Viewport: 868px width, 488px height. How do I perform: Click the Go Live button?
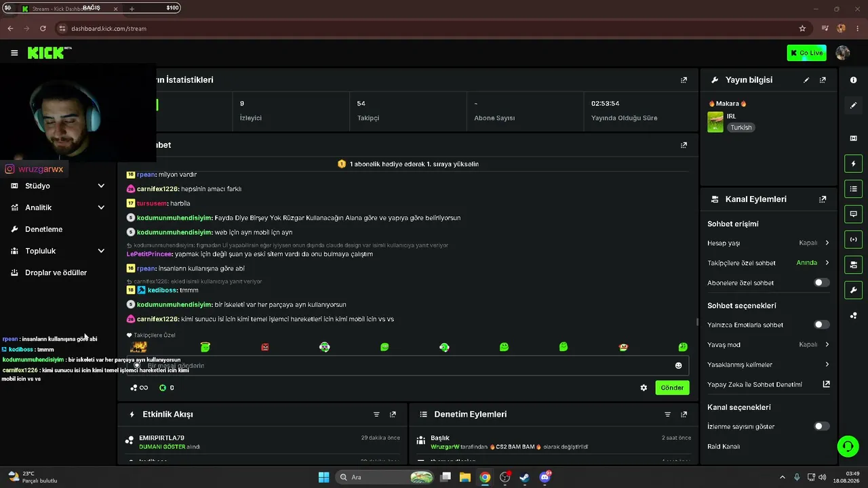point(807,53)
